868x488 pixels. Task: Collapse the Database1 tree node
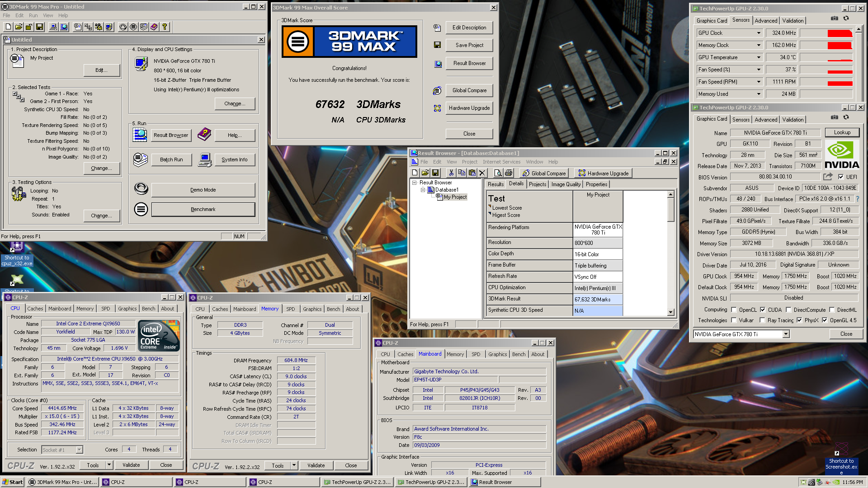click(x=423, y=190)
